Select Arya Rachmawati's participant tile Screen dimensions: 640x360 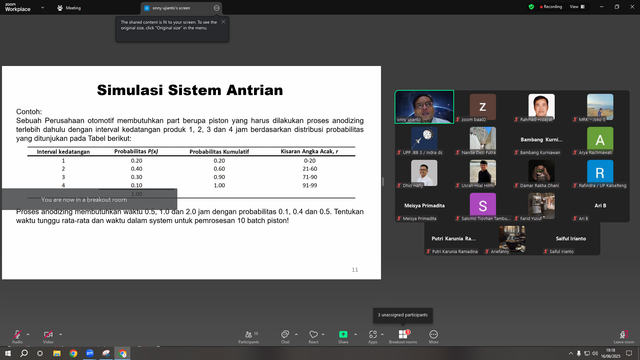click(x=600, y=140)
